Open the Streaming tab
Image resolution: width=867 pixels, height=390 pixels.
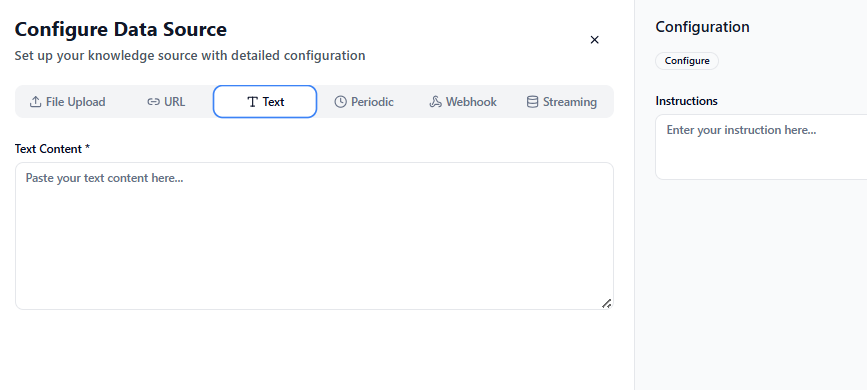(x=562, y=102)
